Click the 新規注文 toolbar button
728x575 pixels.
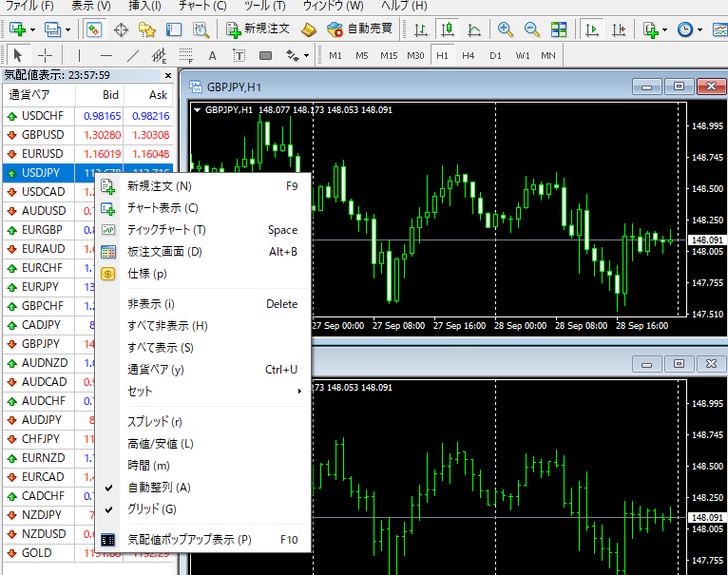pos(259,29)
